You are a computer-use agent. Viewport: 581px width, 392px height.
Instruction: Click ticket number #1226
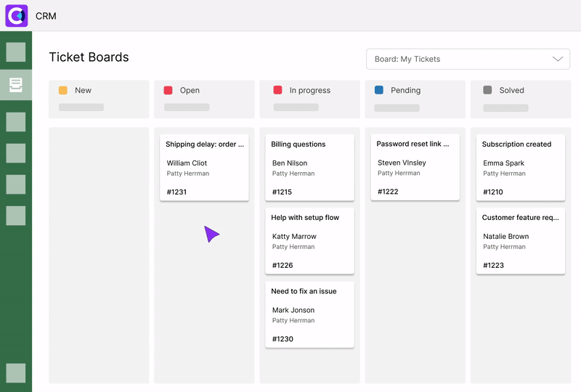coord(283,266)
